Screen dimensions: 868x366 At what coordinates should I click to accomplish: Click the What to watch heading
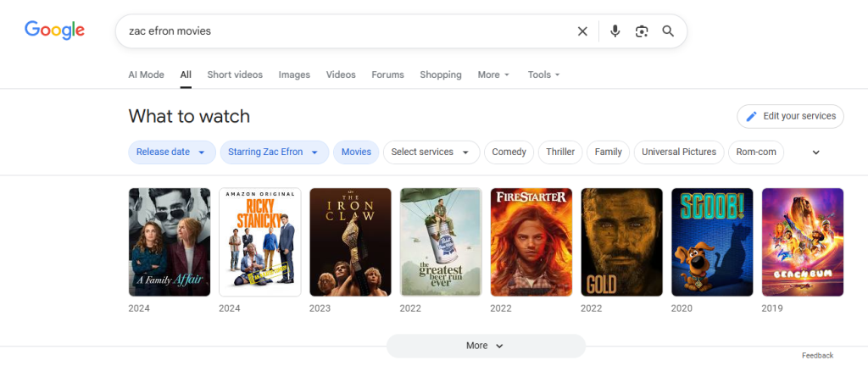point(189,116)
